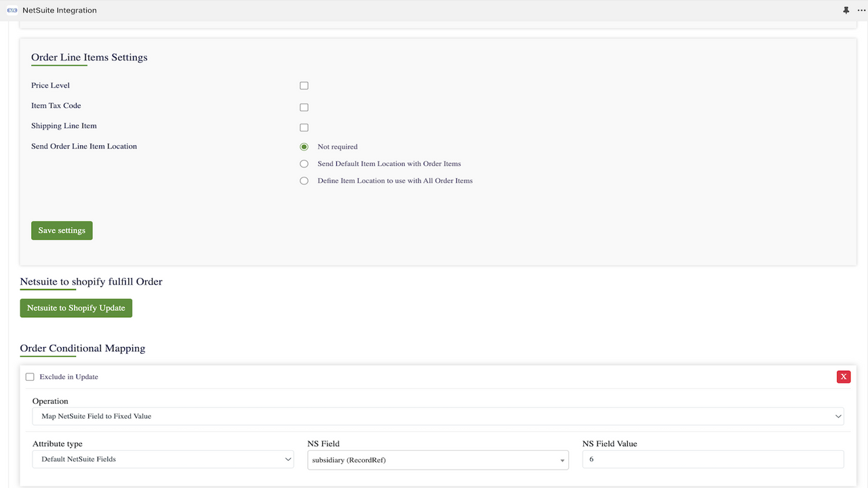Choose Send Default Item Location with Order Items
Image resolution: width=868 pixels, height=488 pixels.
click(x=304, y=163)
